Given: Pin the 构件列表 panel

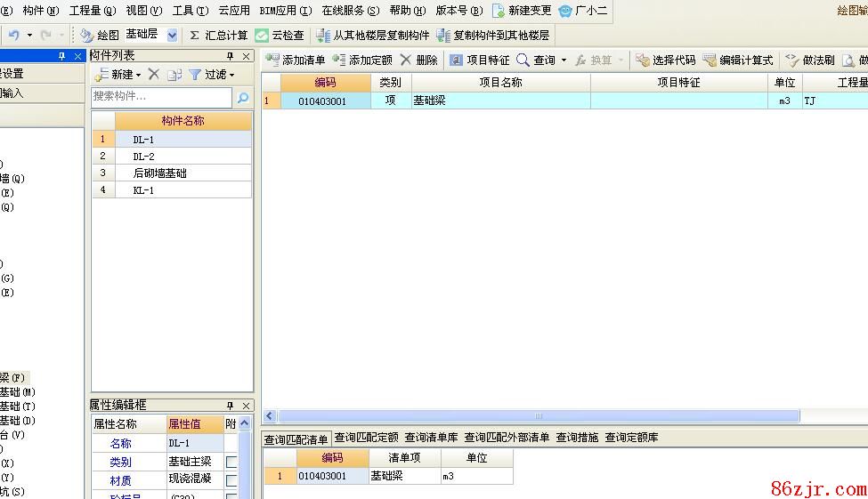Looking at the screenshot, I should click(230, 56).
